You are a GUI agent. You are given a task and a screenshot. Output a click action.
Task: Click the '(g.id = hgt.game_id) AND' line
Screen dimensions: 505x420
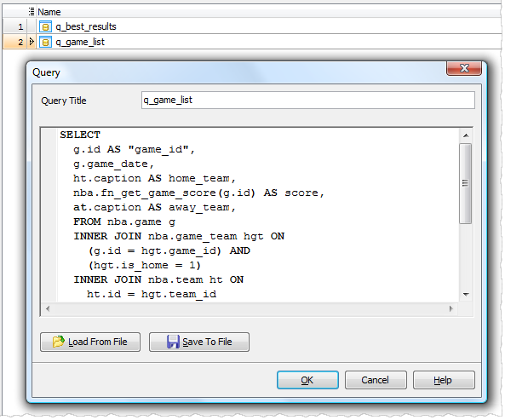pos(169,251)
